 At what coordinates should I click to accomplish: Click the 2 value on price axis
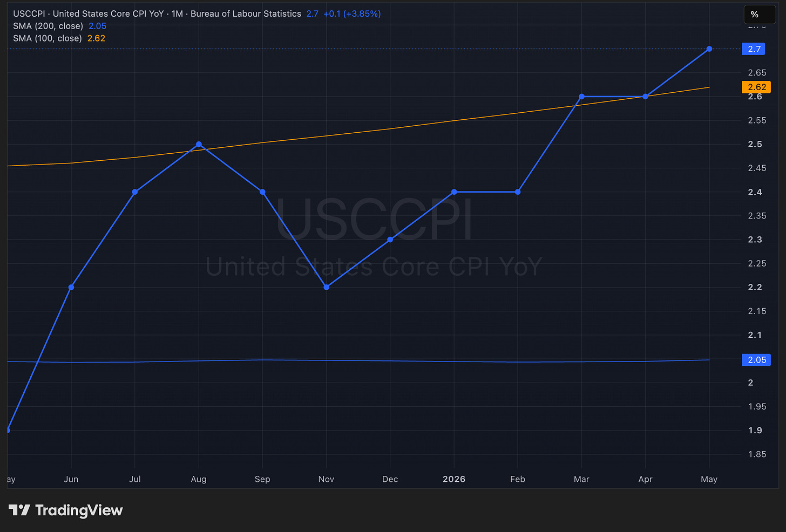[750, 383]
